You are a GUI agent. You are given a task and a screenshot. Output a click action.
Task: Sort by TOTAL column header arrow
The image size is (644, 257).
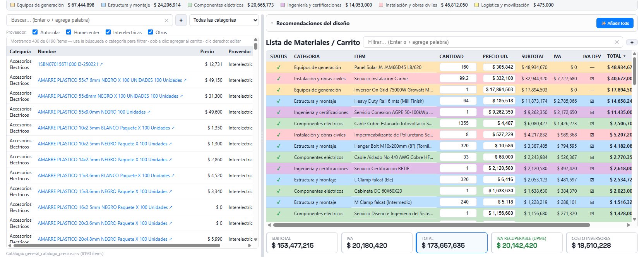624,56
